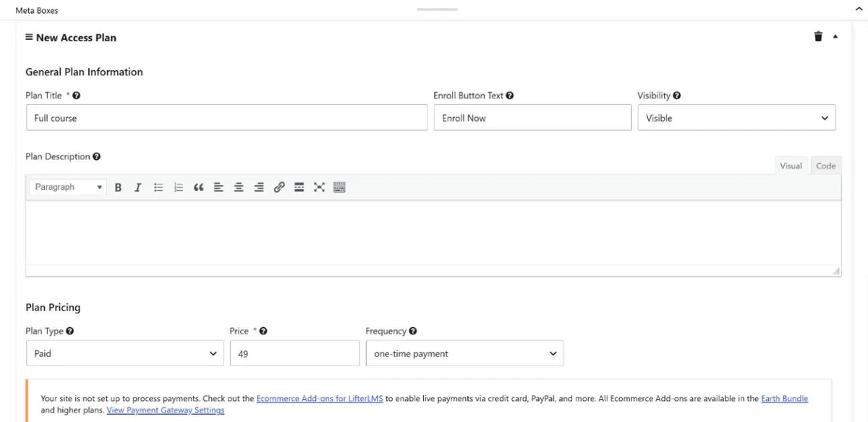Image resolution: width=868 pixels, height=422 pixels.
Task: Align text right
Action: click(259, 187)
